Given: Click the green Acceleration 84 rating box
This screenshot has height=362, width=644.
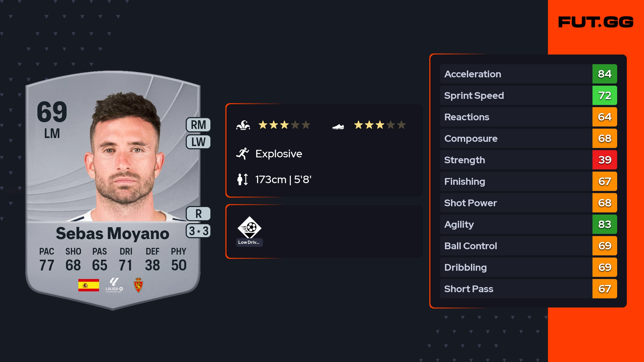Looking at the screenshot, I should coord(605,74).
